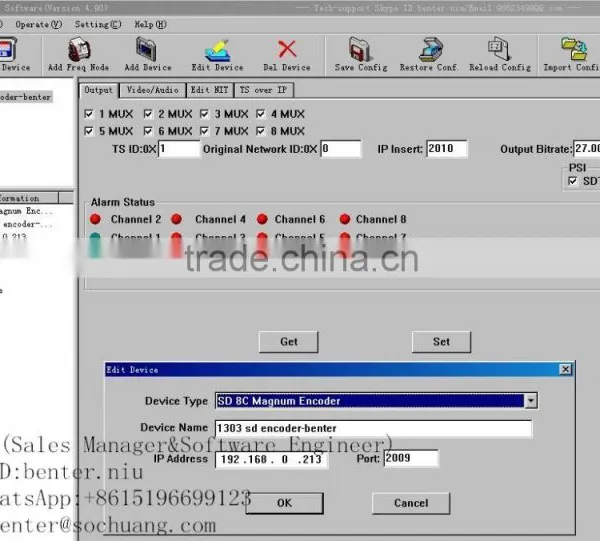Viewport: 600px width, 541px height.
Task: Toggle the 6 MUX checkbox
Action: point(148,131)
